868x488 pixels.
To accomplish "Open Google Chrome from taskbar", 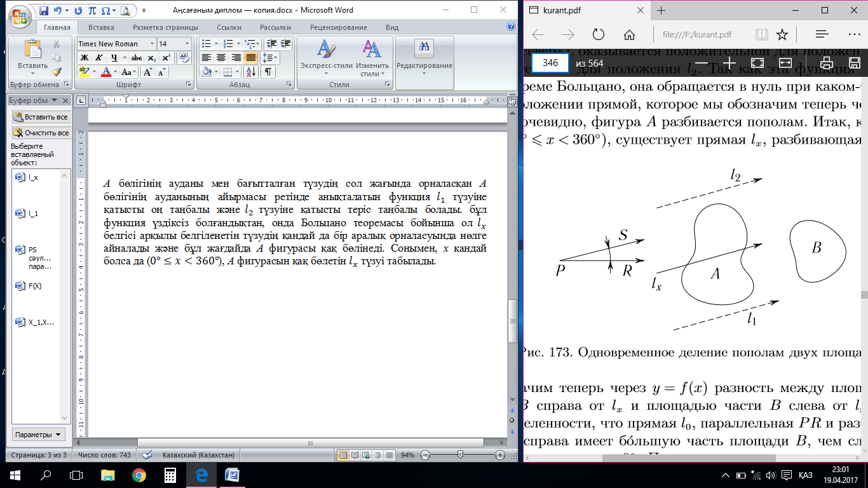I will (x=139, y=474).
